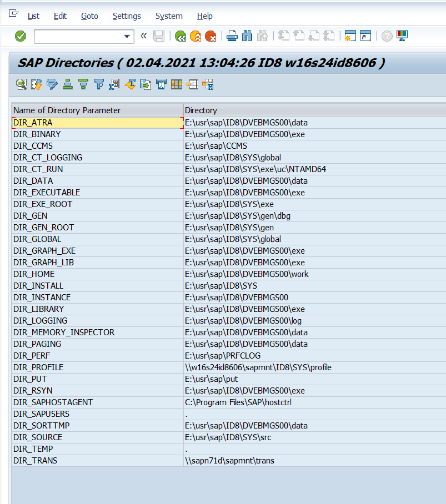Viewport: 446px width, 504px height.
Task: Open the Settings menu
Action: tap(127, 16)
